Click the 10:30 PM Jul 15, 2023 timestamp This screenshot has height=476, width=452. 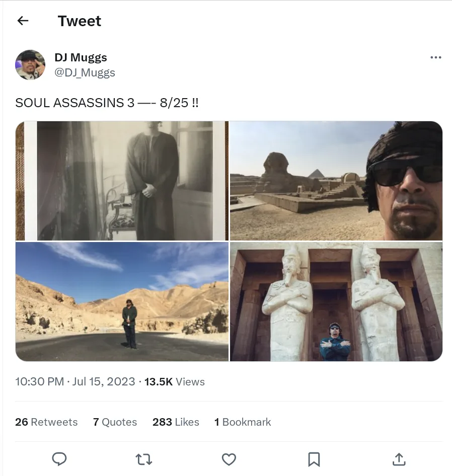75,381
